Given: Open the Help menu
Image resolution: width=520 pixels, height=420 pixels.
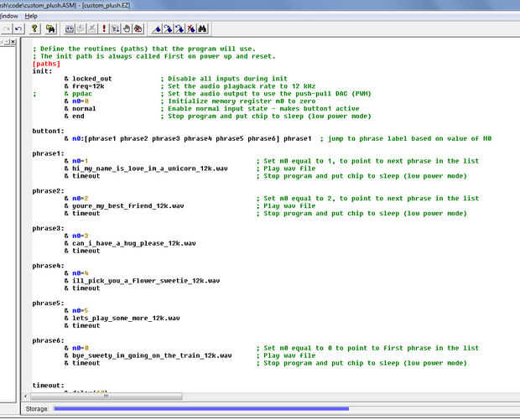Looking at the screenshot, I should click(x=31, y=16).
